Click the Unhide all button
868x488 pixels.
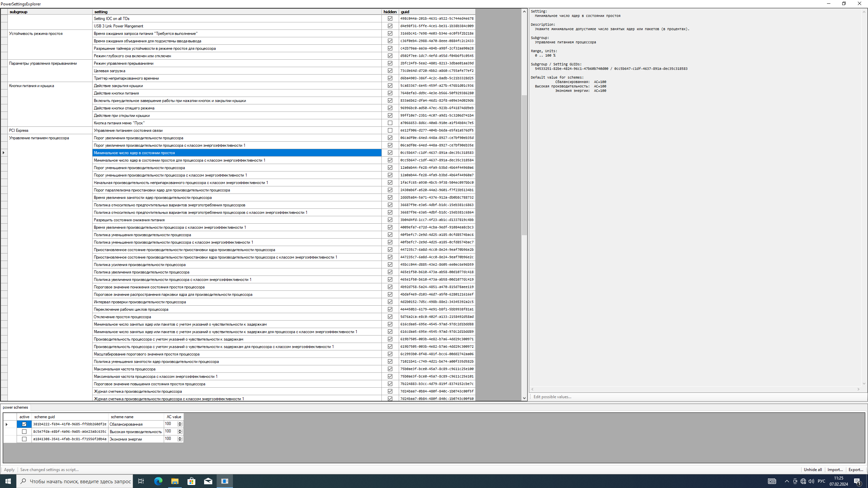[x=812, y=470]
